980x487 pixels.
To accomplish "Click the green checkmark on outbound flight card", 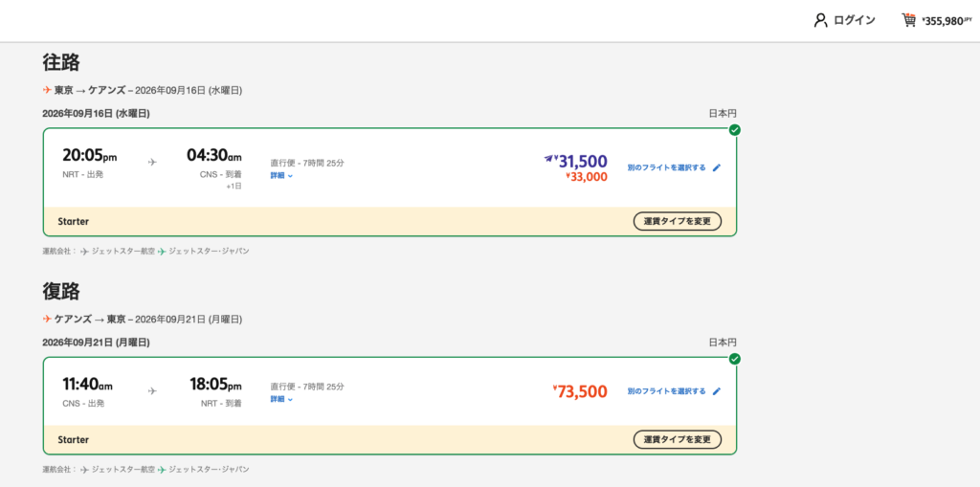I will click(735, 130).
